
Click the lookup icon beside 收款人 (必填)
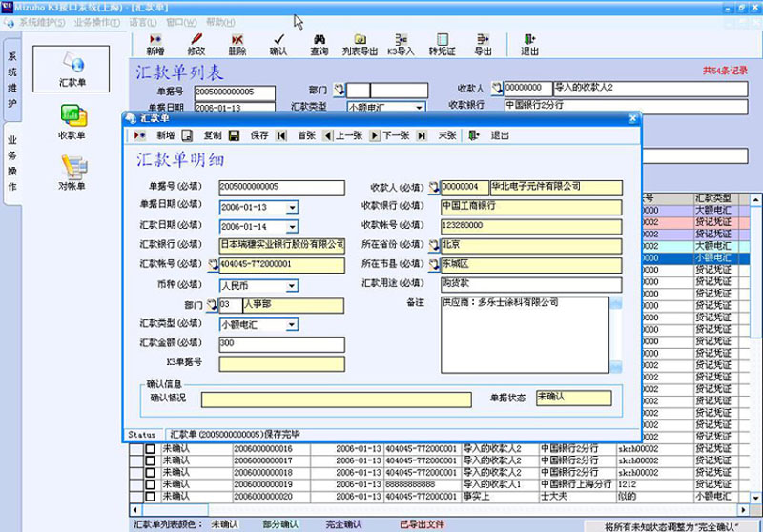(434, 188)
